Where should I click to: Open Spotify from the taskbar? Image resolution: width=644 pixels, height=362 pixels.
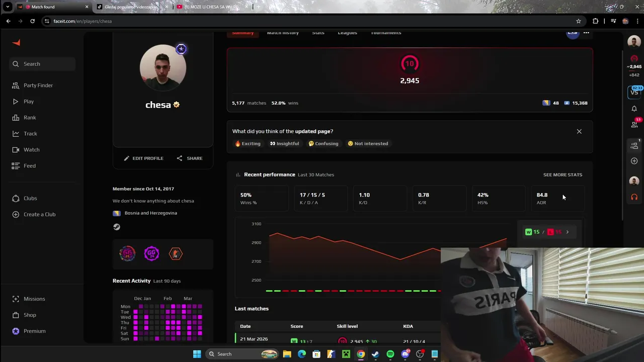tap(390, 354)
